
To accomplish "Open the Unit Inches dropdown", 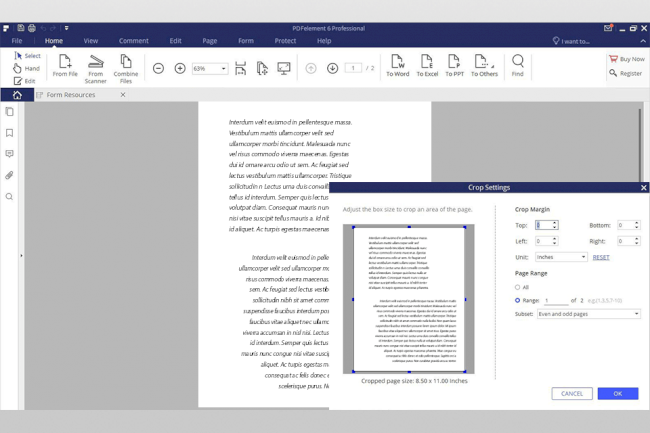I will click(x=561, y=257).
